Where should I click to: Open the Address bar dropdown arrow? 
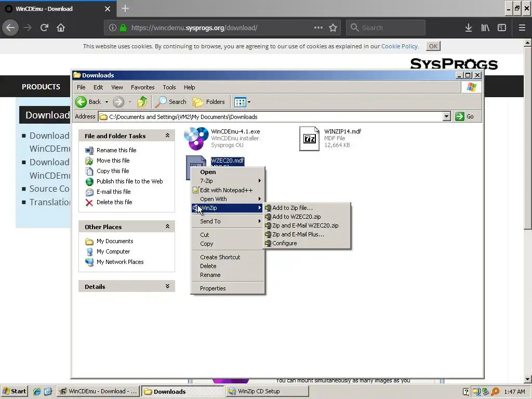point(446,116)
